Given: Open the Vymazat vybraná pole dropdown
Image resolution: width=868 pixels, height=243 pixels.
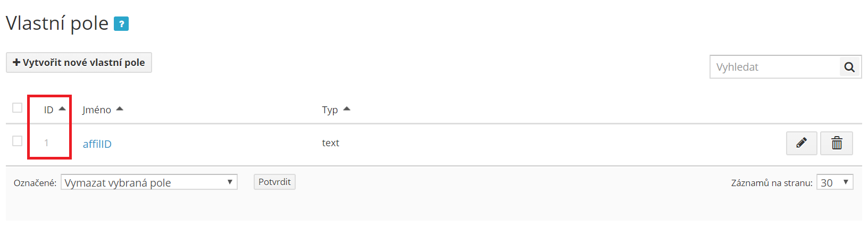Looking at the screenshot, I should tap(149, 182).
